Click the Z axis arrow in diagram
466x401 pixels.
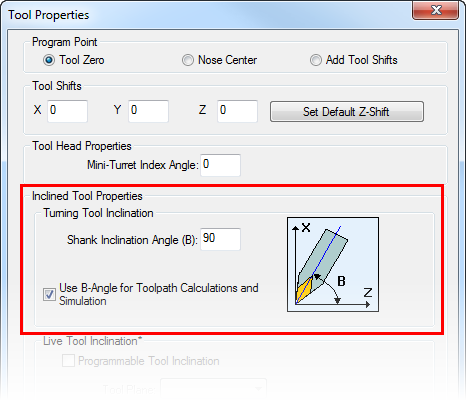367,304
